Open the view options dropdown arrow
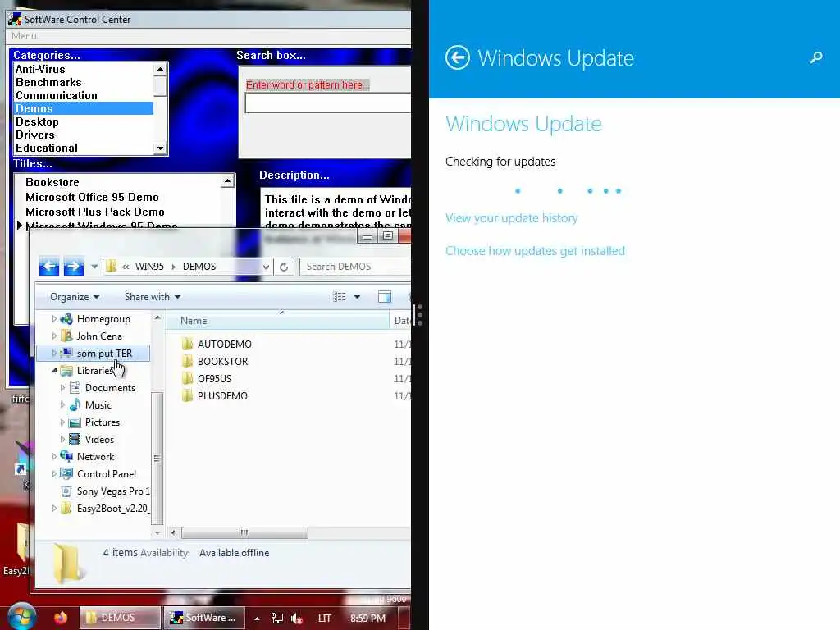840x630 pixels. pyautogui.click(x=358, y=297)
